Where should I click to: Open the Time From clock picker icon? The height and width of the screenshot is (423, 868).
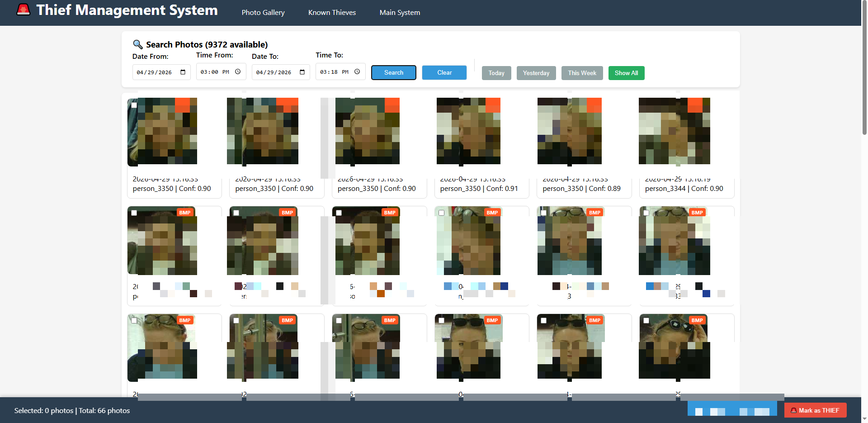(238, 71)
